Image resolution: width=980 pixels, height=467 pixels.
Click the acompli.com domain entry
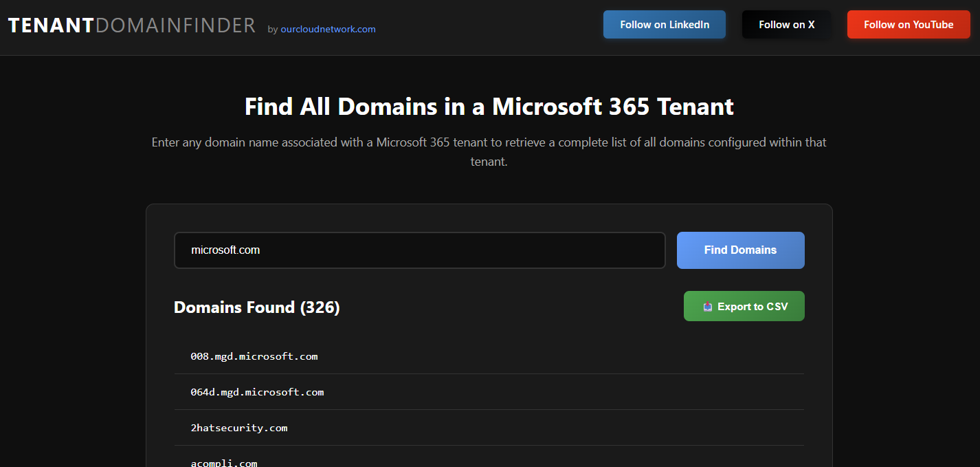click(224, 463)
